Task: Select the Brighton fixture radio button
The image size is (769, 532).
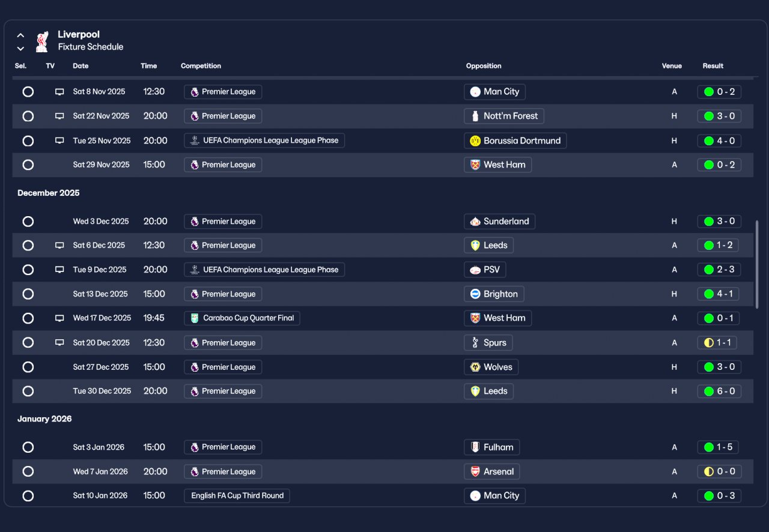Action: (28, 294)
